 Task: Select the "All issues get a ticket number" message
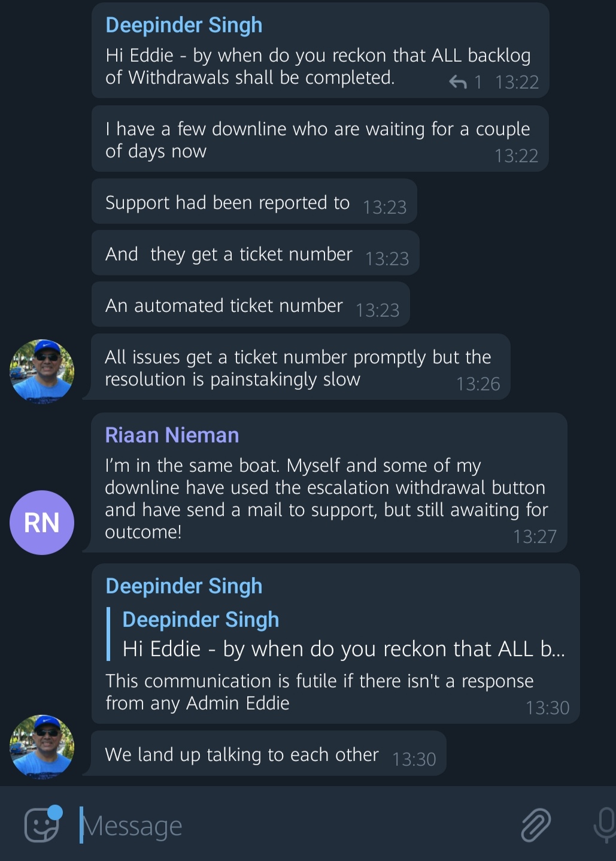298,368
